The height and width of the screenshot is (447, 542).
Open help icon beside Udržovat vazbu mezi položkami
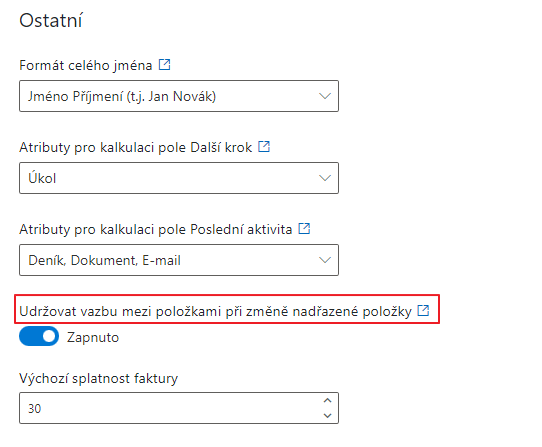(423, 310)
